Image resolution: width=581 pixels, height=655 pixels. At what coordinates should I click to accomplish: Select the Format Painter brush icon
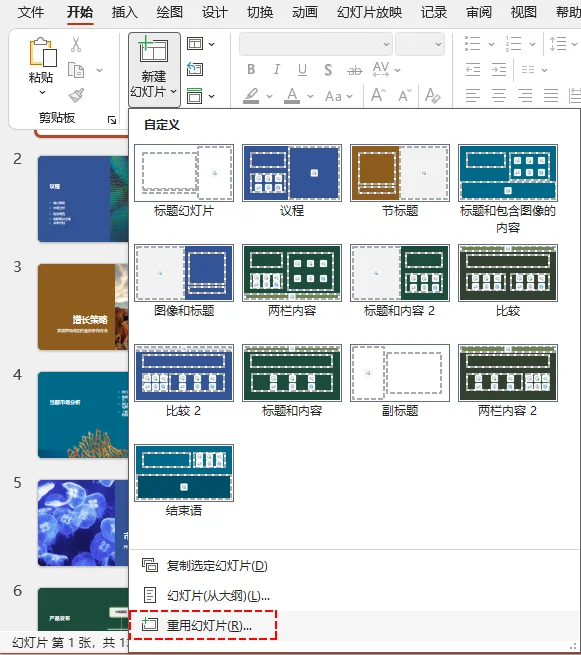pyautogui.click(x=76, y=96)
